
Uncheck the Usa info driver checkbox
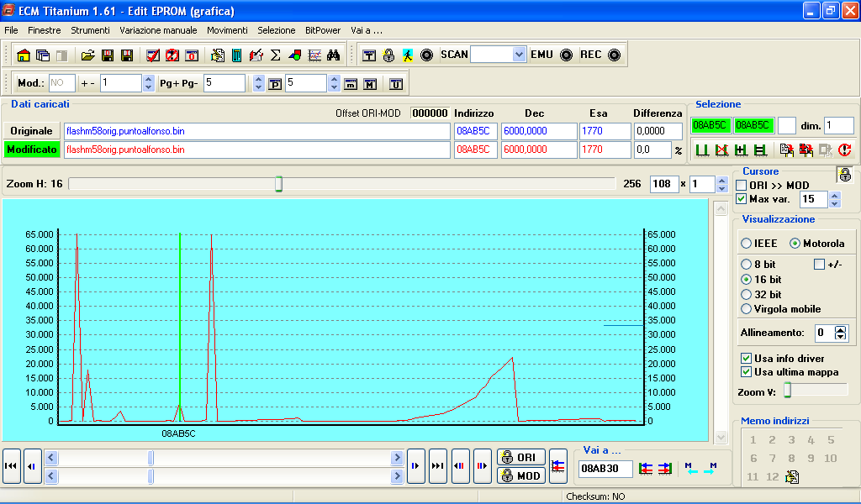[x=746, y=359]
